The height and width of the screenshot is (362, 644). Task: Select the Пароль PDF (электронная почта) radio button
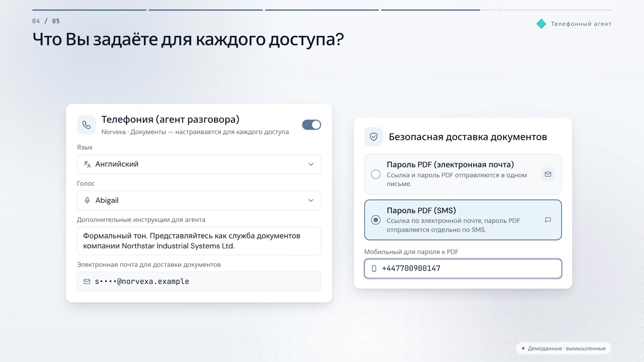coord(376,174)
